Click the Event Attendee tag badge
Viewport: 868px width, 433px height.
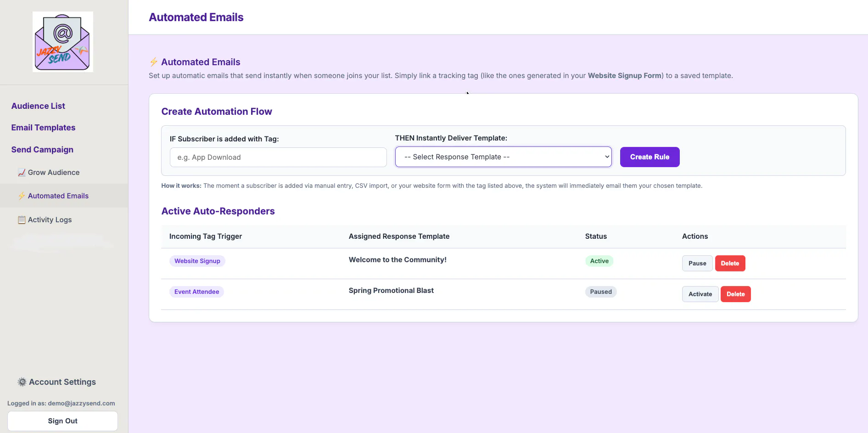196,292
